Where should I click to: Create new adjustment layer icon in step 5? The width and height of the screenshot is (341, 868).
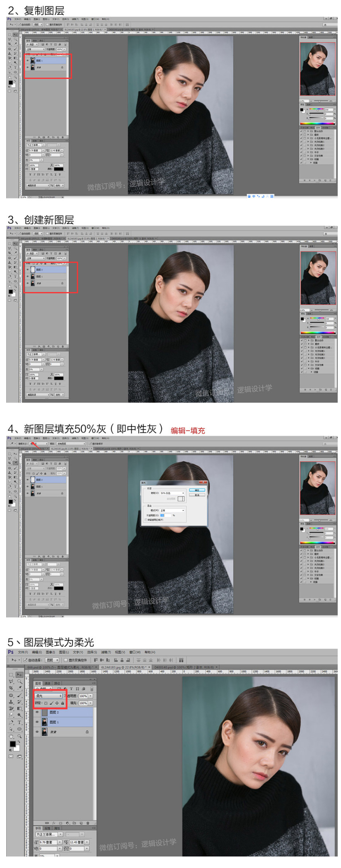(x=68, y=823)
